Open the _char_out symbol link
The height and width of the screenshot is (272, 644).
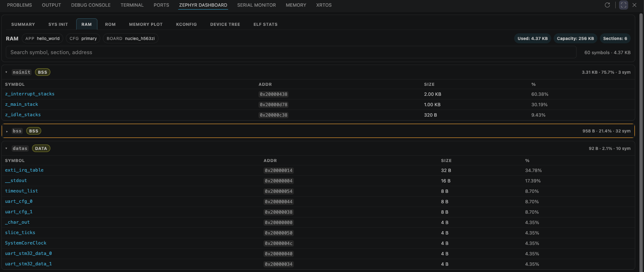17,222
